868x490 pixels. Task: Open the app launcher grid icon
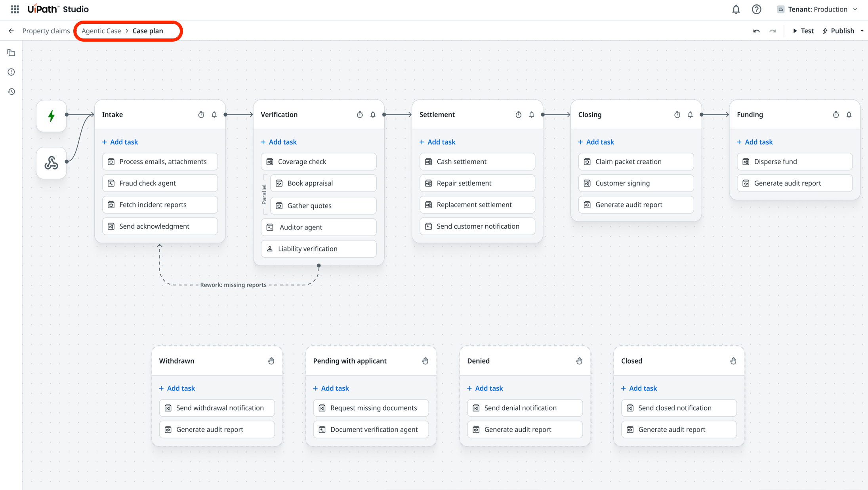15,9
